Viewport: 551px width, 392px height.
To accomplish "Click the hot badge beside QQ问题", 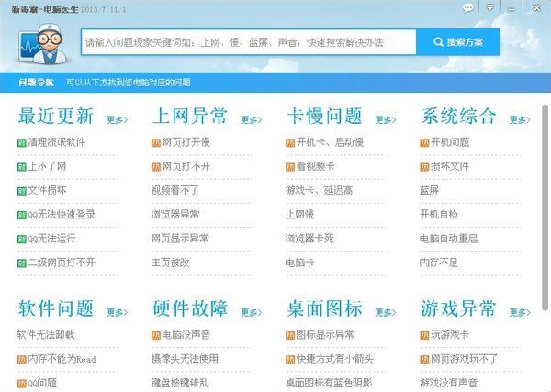I will [22, 384].
